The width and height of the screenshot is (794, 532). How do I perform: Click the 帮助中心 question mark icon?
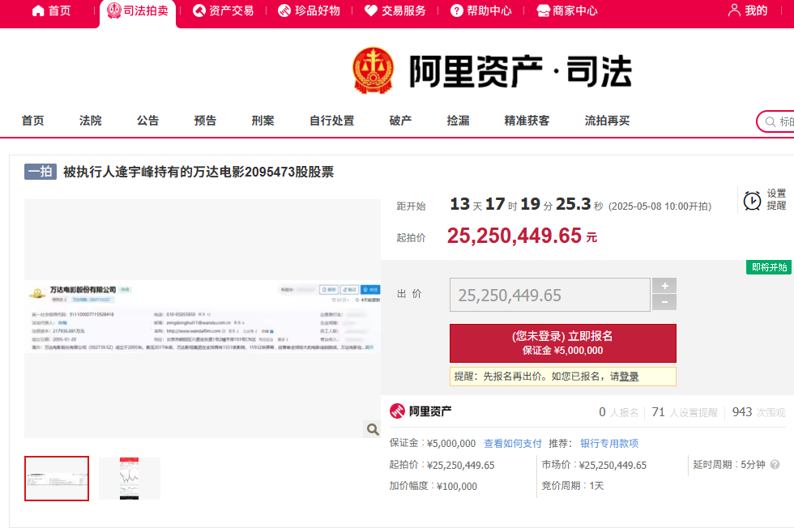[x=457, y=11]
